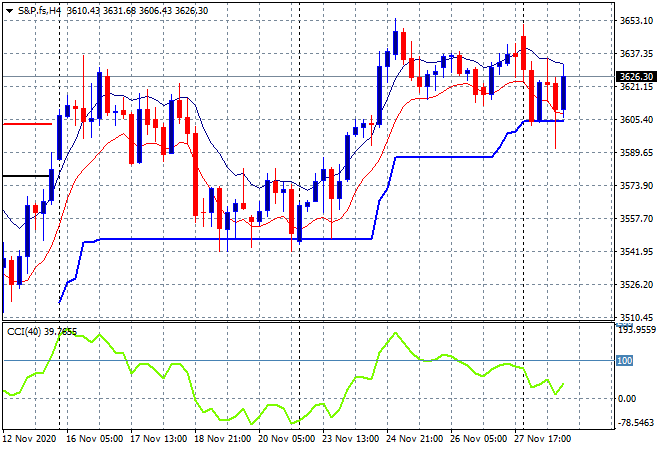This screenshot has height=450, width=660.
Task: Click the 20 Nov 05:00 time label
Action: pos(287,439)
